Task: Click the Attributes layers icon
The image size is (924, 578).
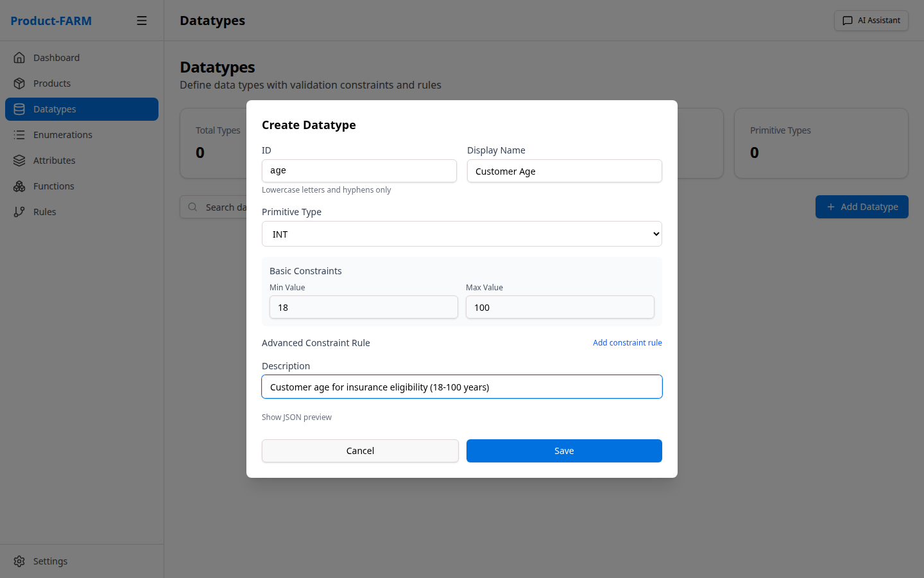Action: point(19,161)
